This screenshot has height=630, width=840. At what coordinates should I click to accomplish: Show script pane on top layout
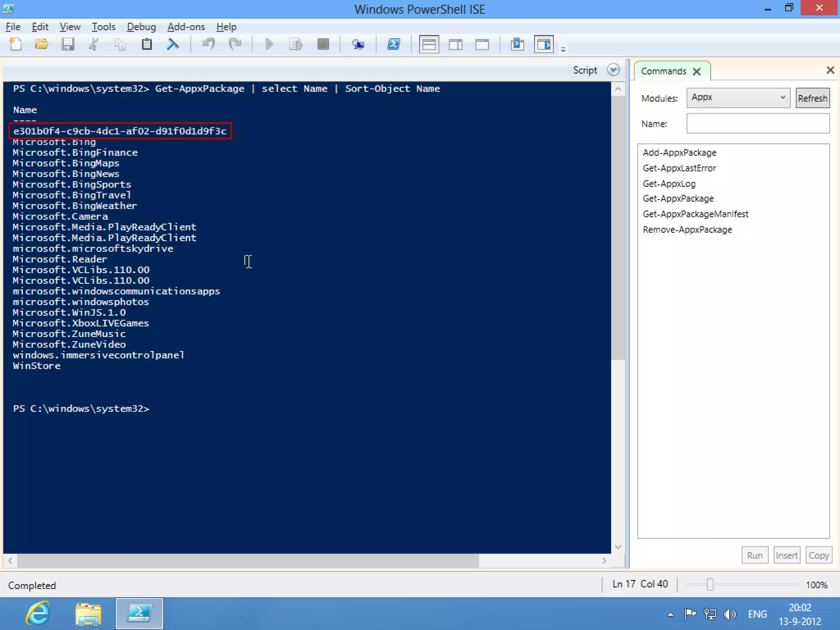pyautogui.click(x=429, y=44)
